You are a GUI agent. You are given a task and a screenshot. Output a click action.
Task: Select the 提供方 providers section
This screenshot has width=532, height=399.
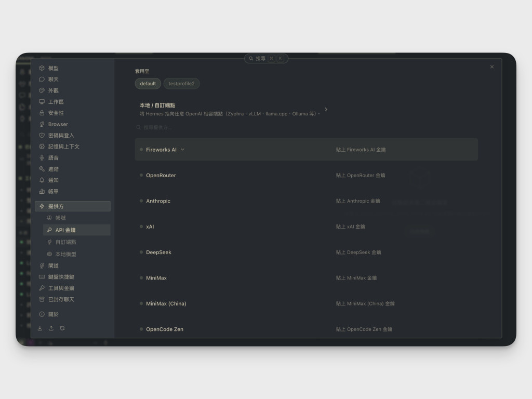coord(73,206)
